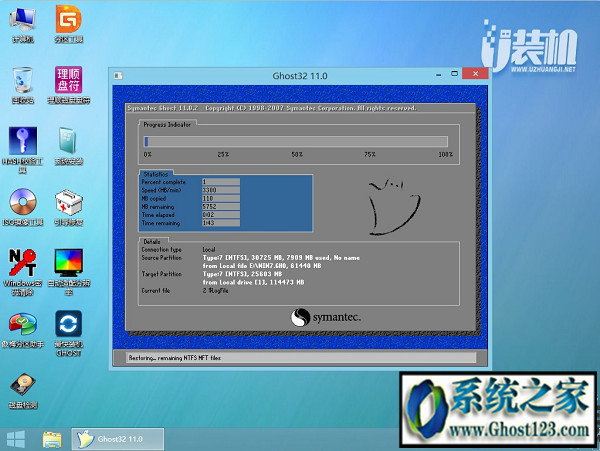Minimize the Ghost32 11.0 window
Viewport: 600px width, 451px height.
pyautogui.click(x=439, y=74)
